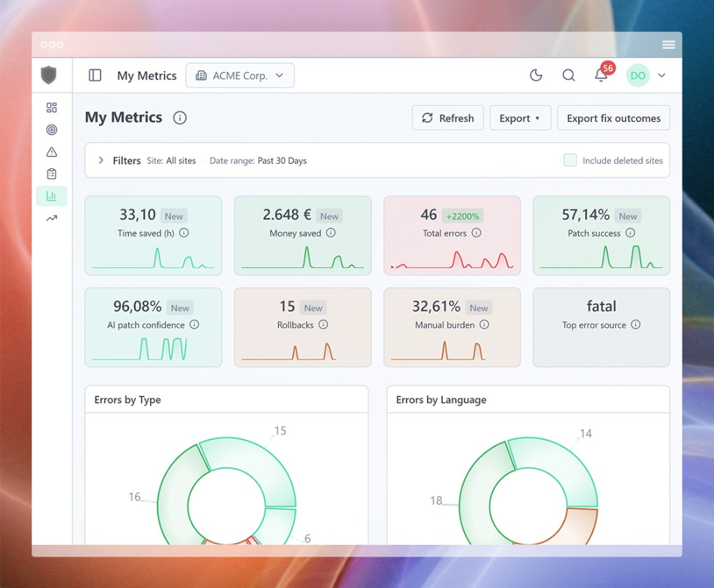Image resolution: width=714 pixels, height=588 pixels.
Task: Click info icon beside Time saved (h)
Action: point(184,233)
